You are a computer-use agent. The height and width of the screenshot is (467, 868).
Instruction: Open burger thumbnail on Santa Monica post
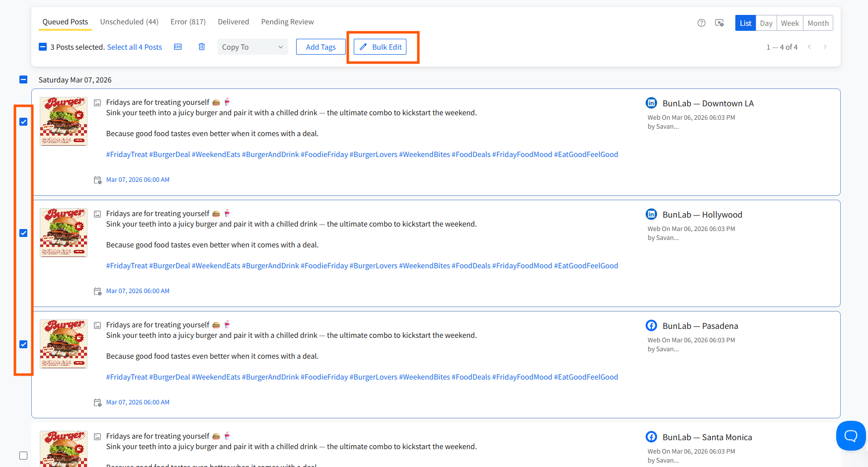pyautogui.click(x=64, y=449)
